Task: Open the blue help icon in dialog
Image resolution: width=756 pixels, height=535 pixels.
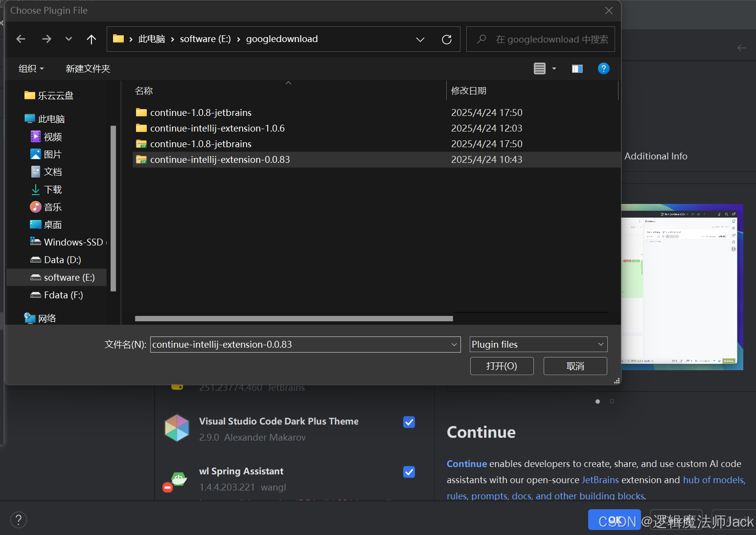Action: (x=603, y=68)
